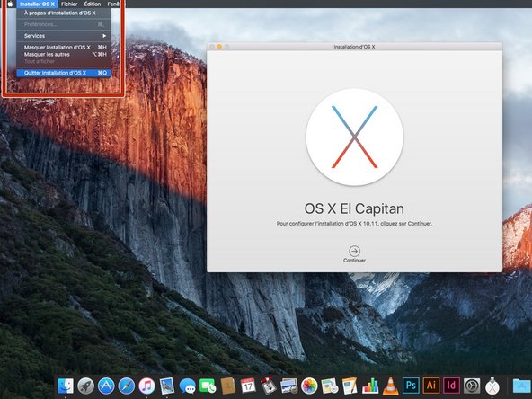
Task: Open Calendar showing 17 in Dock
Action: tap(248, 386)
